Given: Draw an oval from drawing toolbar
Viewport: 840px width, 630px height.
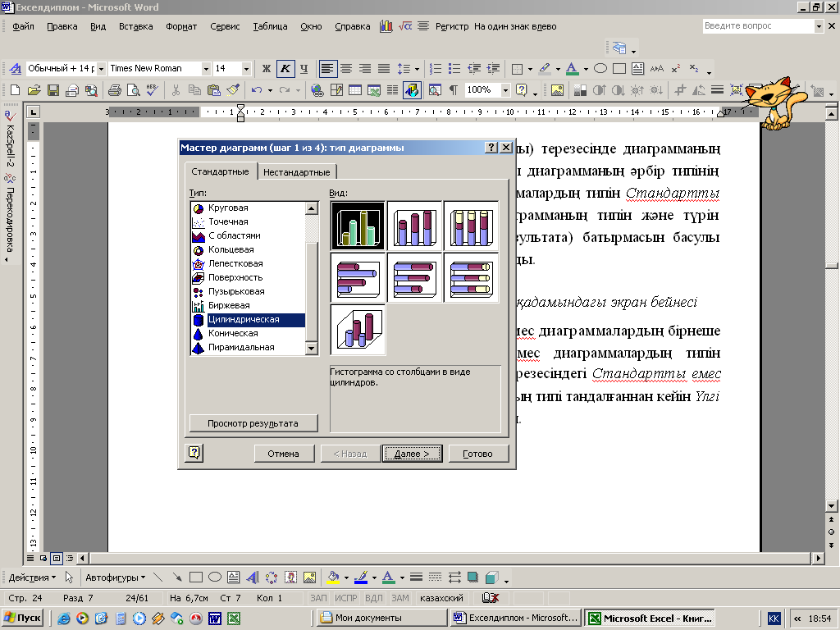Looking at the screenshot, I should (x=215, y=577).
